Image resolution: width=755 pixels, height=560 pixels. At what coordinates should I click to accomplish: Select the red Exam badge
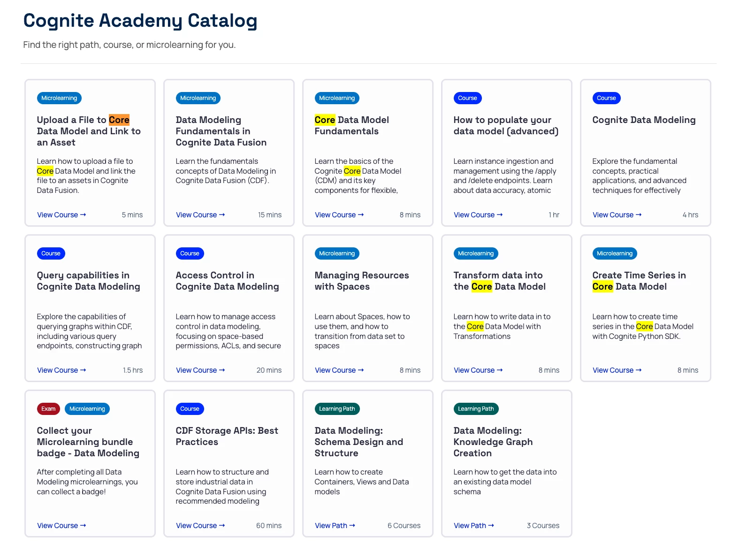click(x=48, y=409)
